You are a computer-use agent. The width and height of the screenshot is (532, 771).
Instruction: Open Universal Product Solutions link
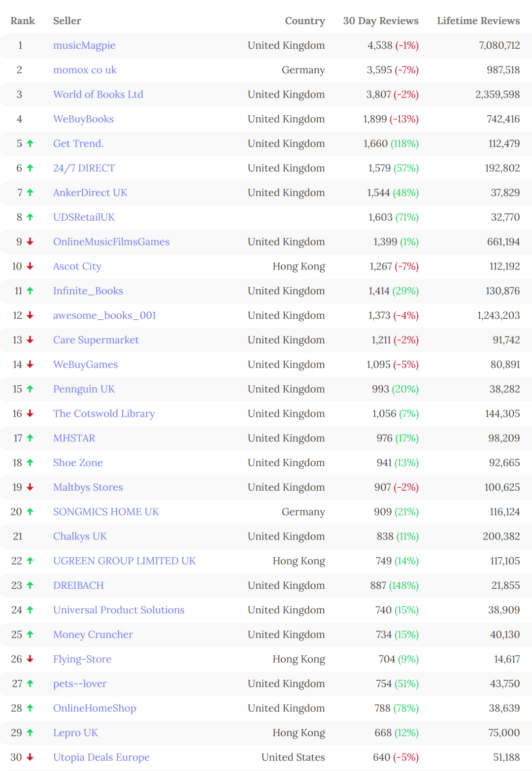[x=119, y=610]
